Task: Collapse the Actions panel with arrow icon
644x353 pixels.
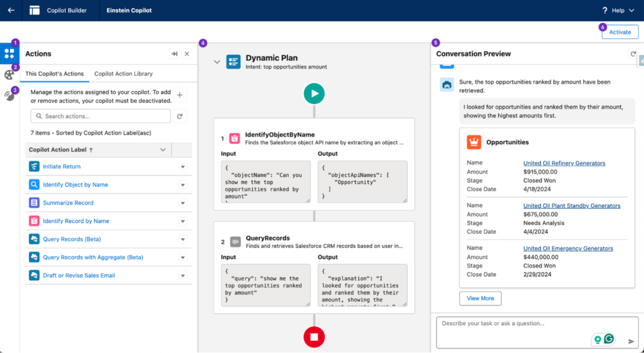Action: (175, 54)
